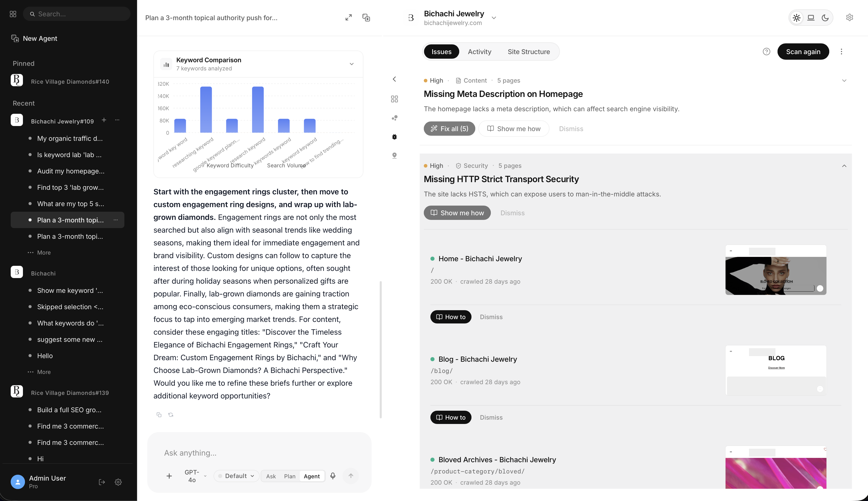Image resolution: width=868 pixels, height=501 pixels.
Task: Add new chat under Bichachi Jewelry#109
Action: tap(104, 120)
